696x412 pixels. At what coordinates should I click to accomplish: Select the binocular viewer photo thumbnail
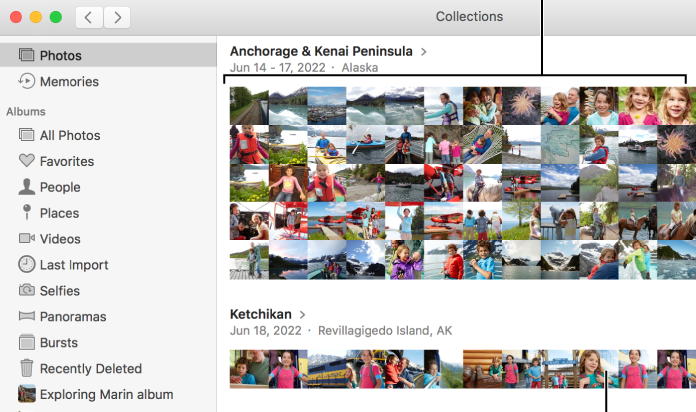560,221
